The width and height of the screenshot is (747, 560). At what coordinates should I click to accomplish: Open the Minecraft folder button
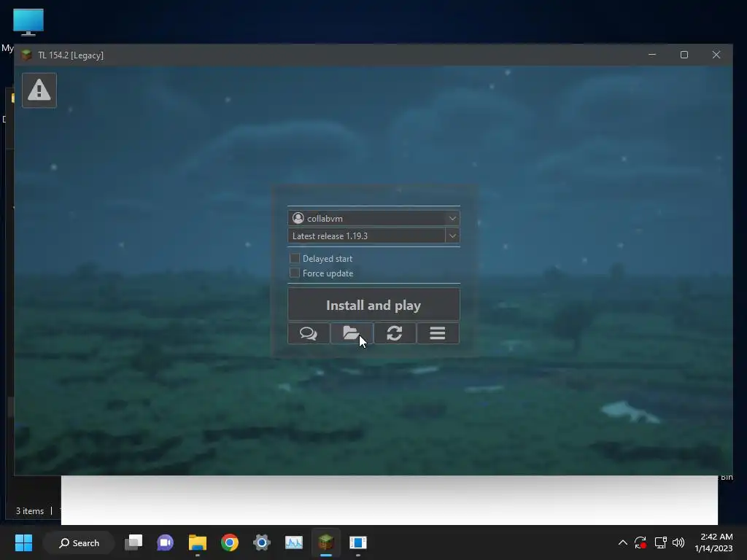pyautogui.click(x=352, y=332)
